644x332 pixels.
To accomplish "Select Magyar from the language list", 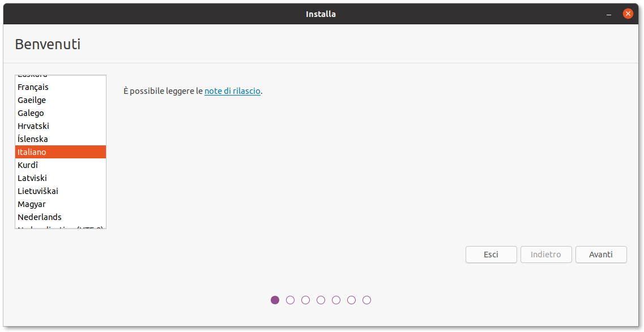I will point(32,204).
